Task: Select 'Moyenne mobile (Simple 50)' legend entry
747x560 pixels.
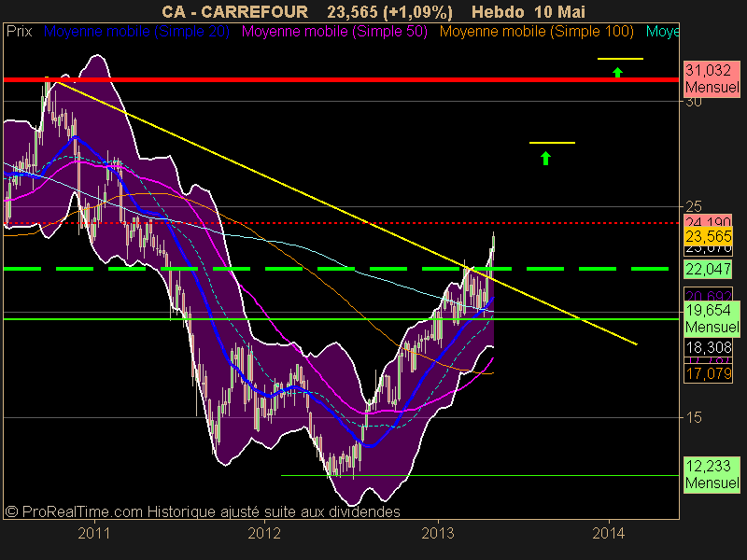Action: (x=334, y=32)
